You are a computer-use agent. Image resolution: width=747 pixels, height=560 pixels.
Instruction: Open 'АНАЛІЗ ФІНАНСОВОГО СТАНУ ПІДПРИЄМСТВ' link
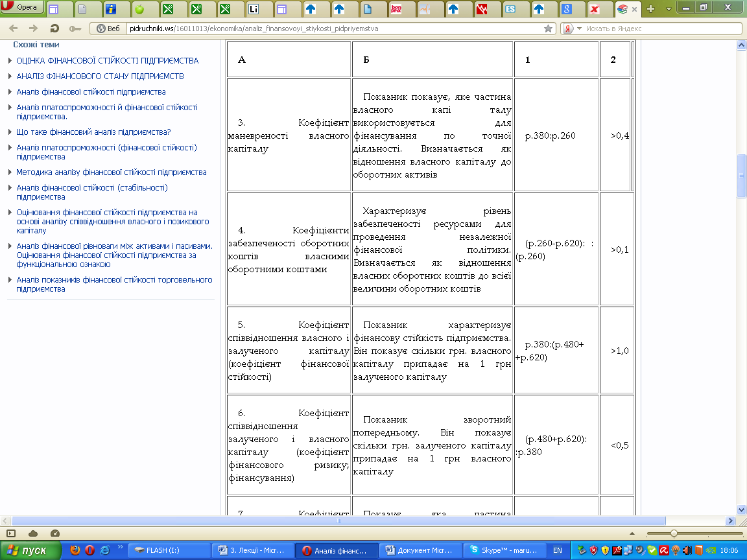pos(100,76)
